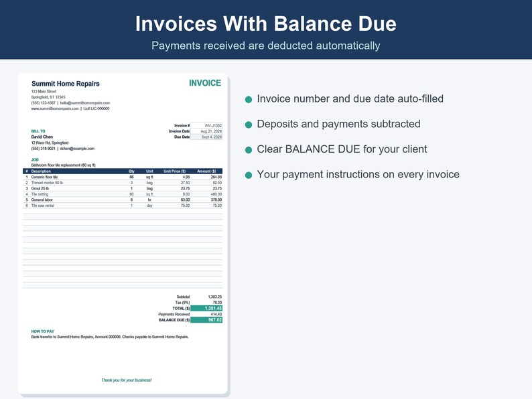
Task: Select the 'Summit Home Repairs' company name at the invoice top
Action: 66,84
